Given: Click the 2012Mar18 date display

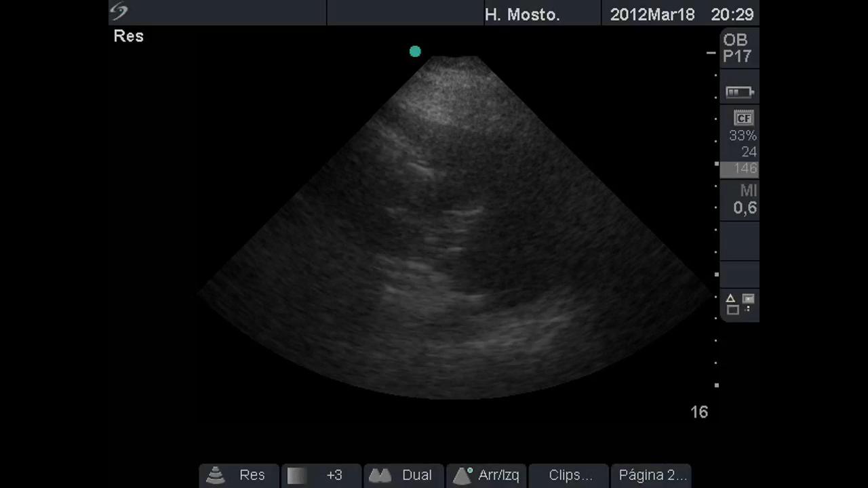Looking at the screenshot, I should 652,15.
